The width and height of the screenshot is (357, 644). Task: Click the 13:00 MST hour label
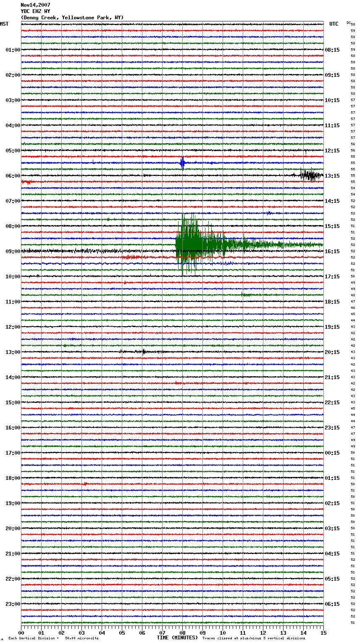click(13, 352)
